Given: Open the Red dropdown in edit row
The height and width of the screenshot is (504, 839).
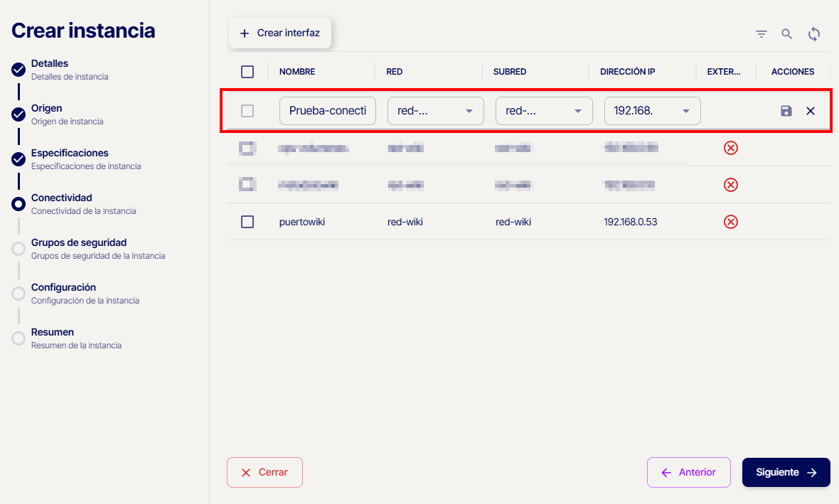Looking at the screenshot, I should (x=435, y=111).
